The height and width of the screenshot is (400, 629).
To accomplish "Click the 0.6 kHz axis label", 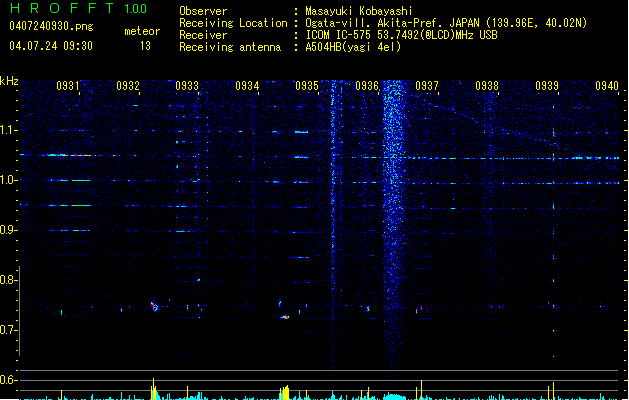I will tap(8, 380).
